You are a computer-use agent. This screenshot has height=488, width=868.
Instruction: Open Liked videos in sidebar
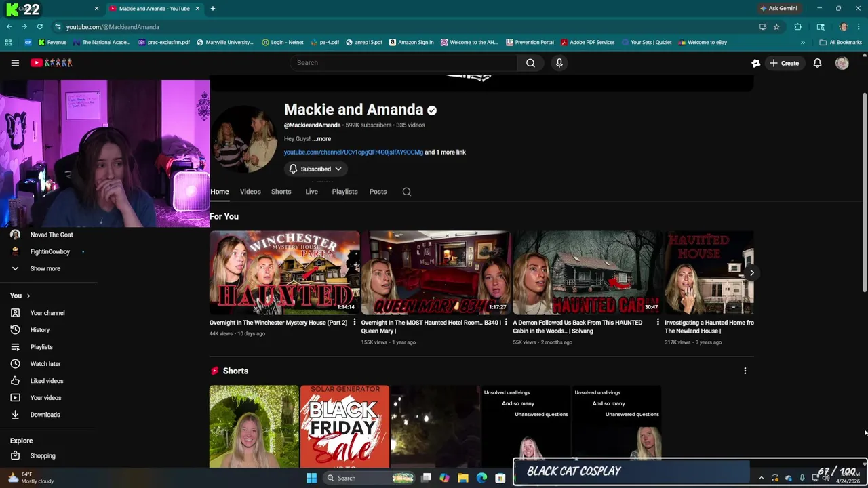point(47,381)
